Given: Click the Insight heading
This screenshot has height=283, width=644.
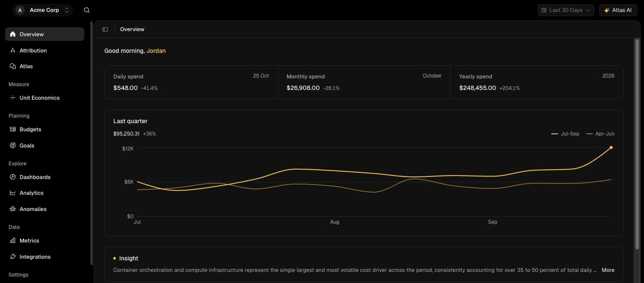Looking at the screenshot, I should pos(129,258).
